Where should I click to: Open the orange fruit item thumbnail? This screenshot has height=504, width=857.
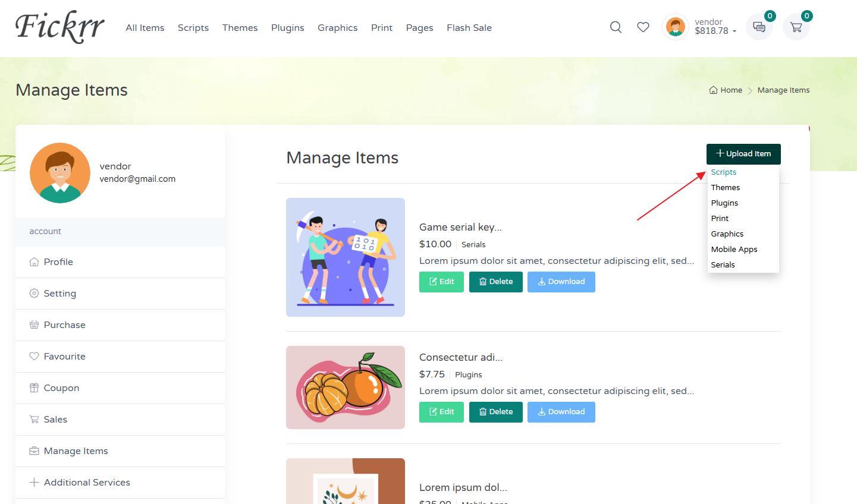tap(345, 388)
